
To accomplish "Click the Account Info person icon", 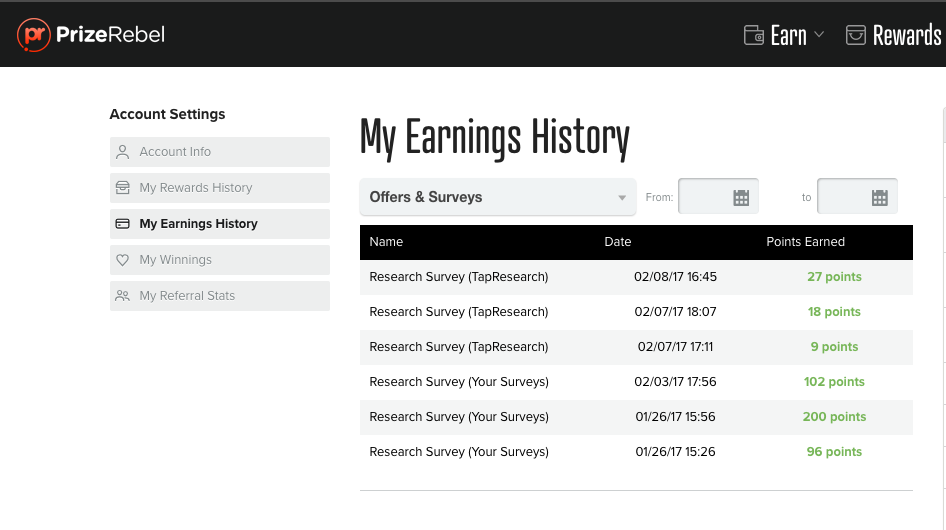I will tap(122, 152).
